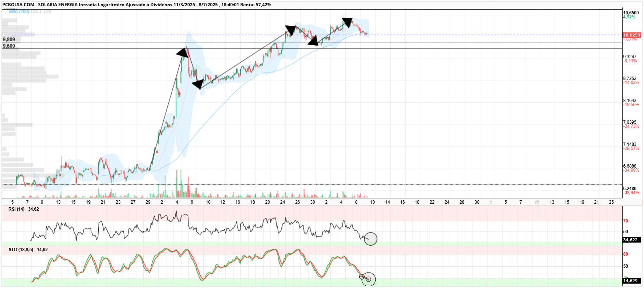Select the SMA (100) indicator label
644x288 pixels.
pyautogui.click(x=19, y=11)
